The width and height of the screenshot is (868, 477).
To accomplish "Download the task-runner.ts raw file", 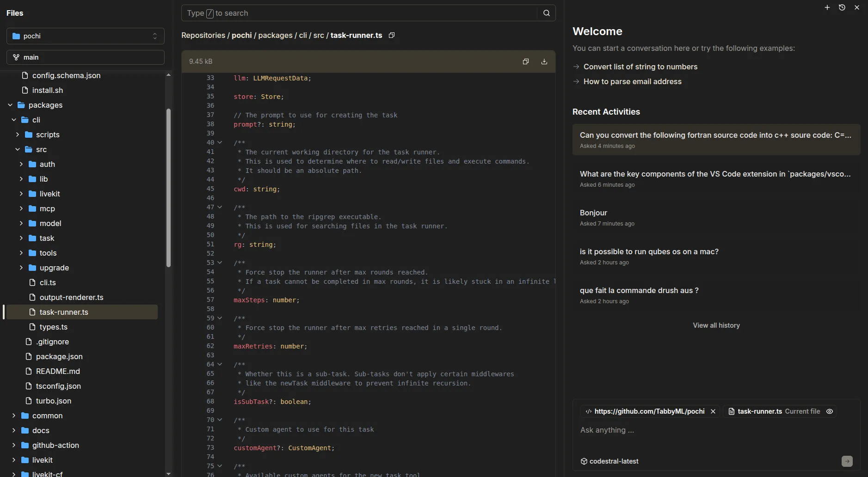I will point(543,61).
